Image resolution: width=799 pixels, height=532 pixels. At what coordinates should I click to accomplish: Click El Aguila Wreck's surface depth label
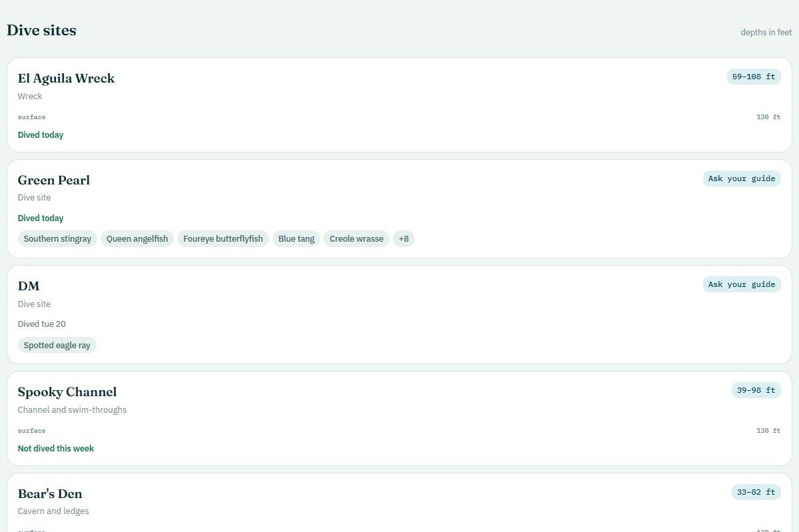[x=32, y=117]
